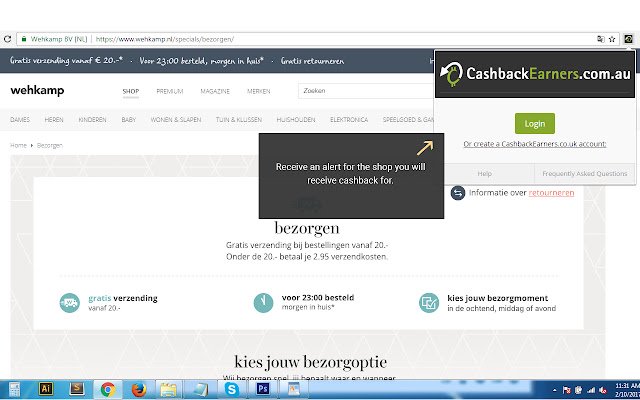Click the 'gratis verzending' label
Image resolution: width=640 pixels, height=400 pixels.
coord(123,298)
